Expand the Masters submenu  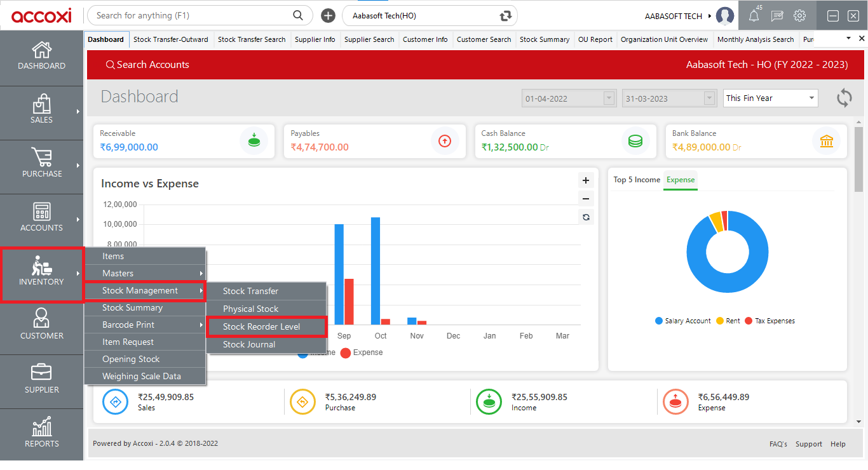tap(145, 273)
